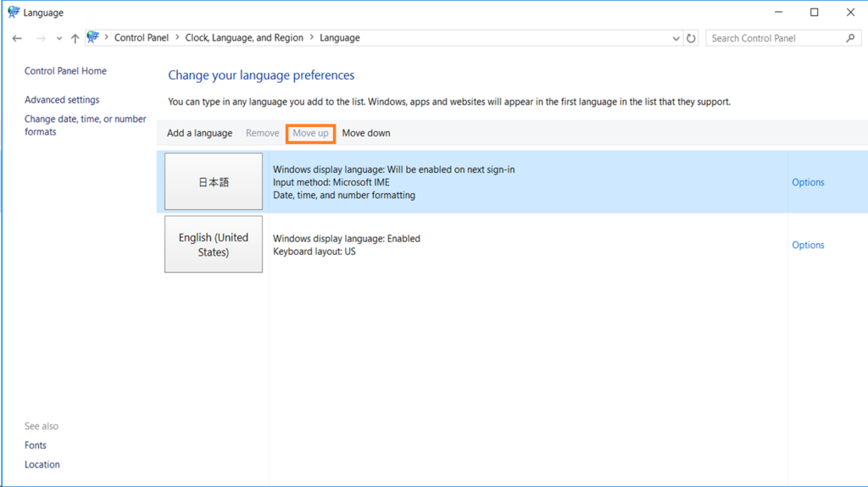Open Options for English (United States)
The height and width of the screenshot is (487, 868).
tap(808, 245)
